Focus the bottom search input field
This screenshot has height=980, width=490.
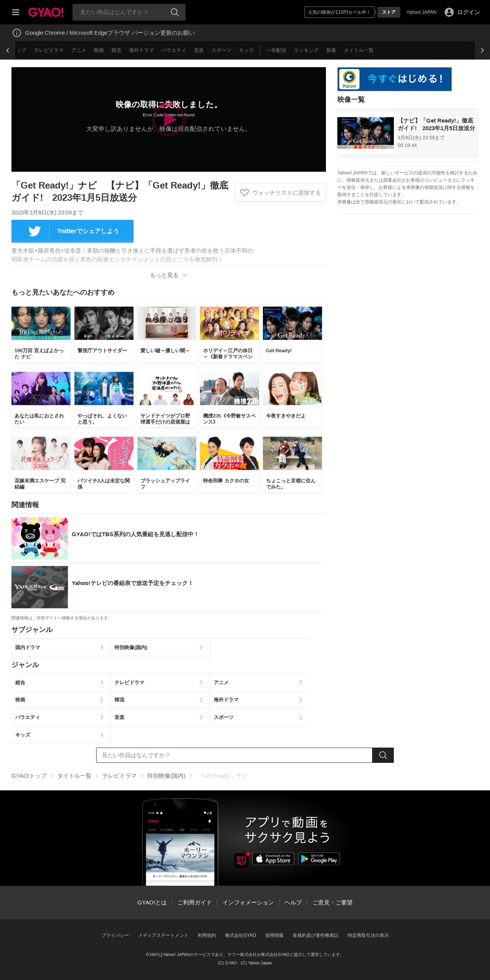point(234,755)
